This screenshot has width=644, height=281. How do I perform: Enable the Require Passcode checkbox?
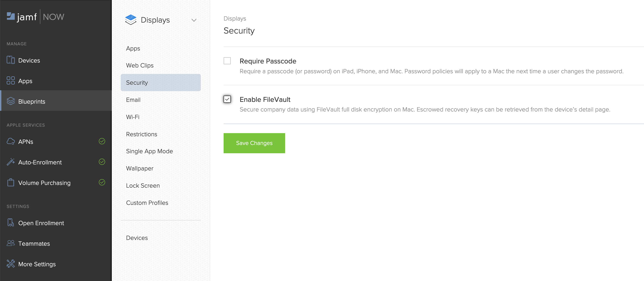pyautogui.click(x=227, y=61)
